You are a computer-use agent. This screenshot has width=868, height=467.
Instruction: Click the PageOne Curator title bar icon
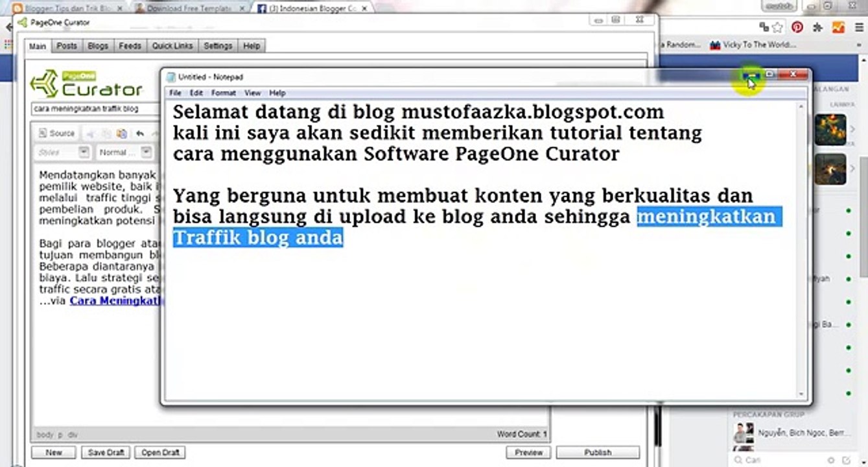(x=23, y=23)
